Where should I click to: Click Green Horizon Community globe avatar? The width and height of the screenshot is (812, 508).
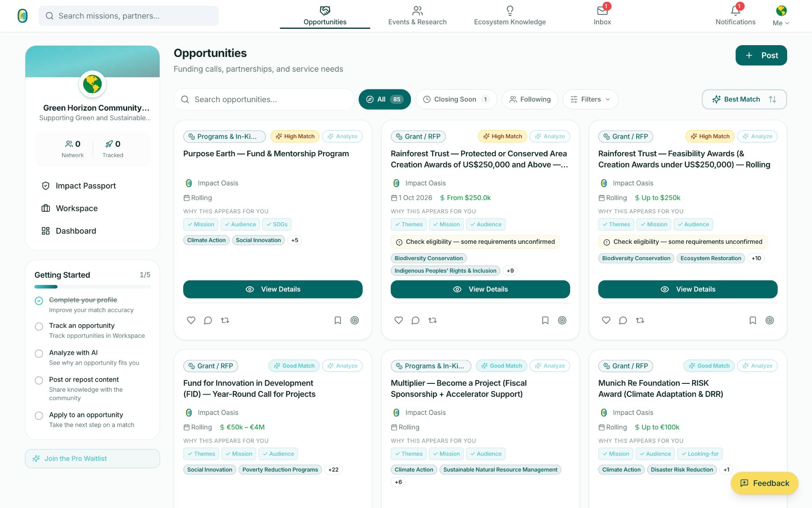[x=92, y=84]
